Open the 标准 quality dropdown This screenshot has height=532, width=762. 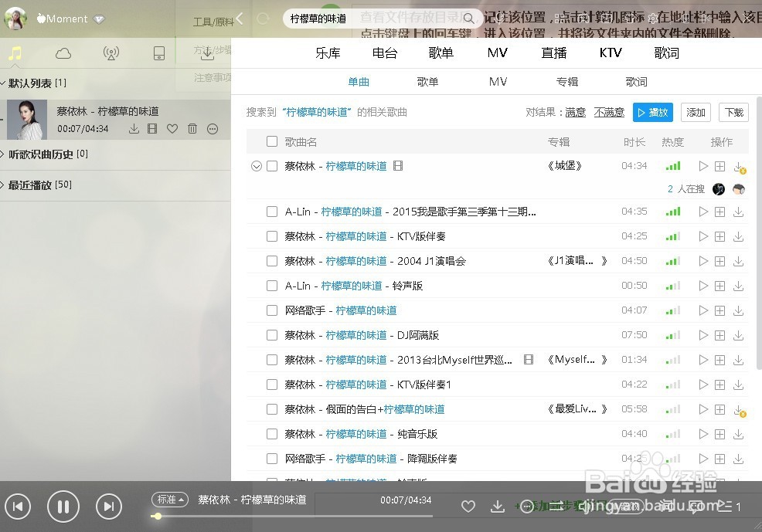[169, 500]
